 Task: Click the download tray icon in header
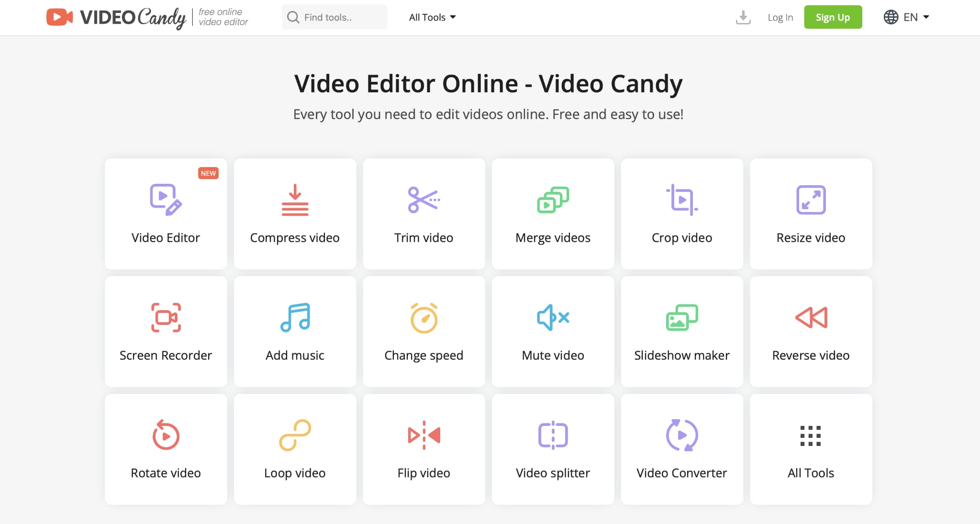(x=743, y=17)
